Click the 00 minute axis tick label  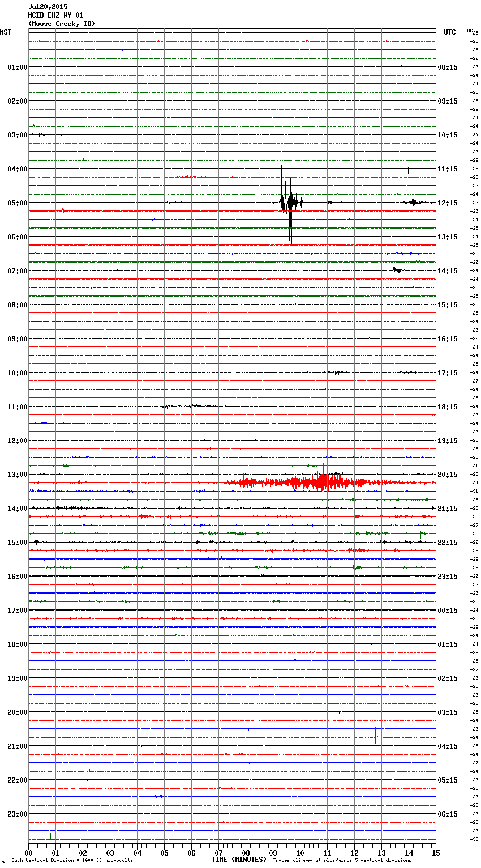(28, 853)
